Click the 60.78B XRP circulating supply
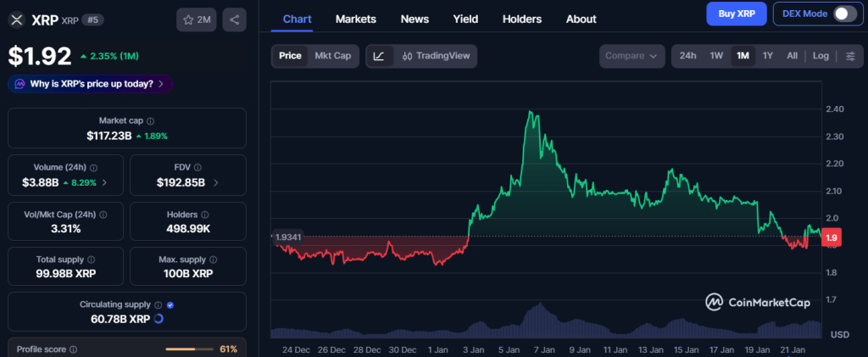Image resolution: width=868 pixels, height=357 pixels. pyautogui.click(x=120, y=319)
